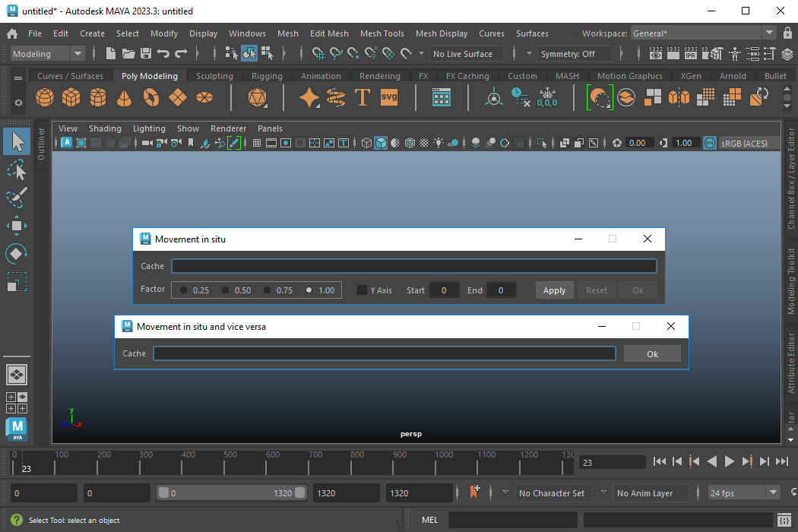Image resolution: width=798 pixels, height=532 pixels.
Task: Click the Apply button
Action: (554, 290)
